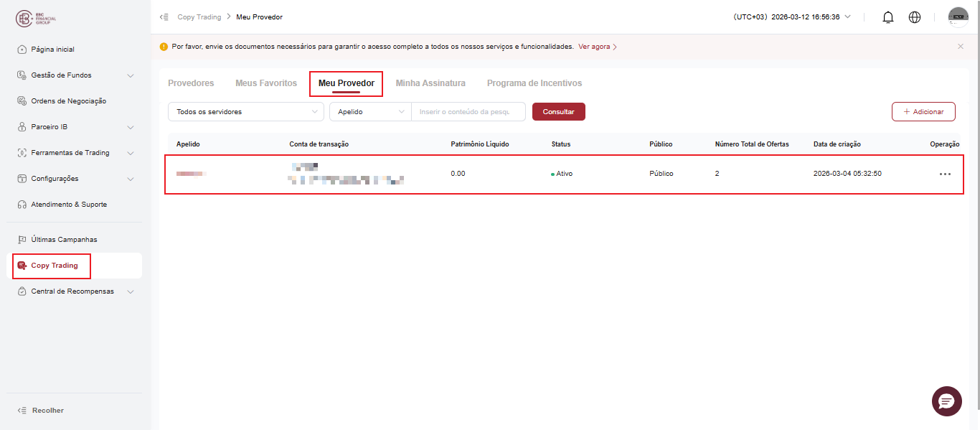Image resolution: width=980 pixels, height=430 pixels.
Task: Open the three-dot operation menu in row
Action: click(x=945, y=174)
